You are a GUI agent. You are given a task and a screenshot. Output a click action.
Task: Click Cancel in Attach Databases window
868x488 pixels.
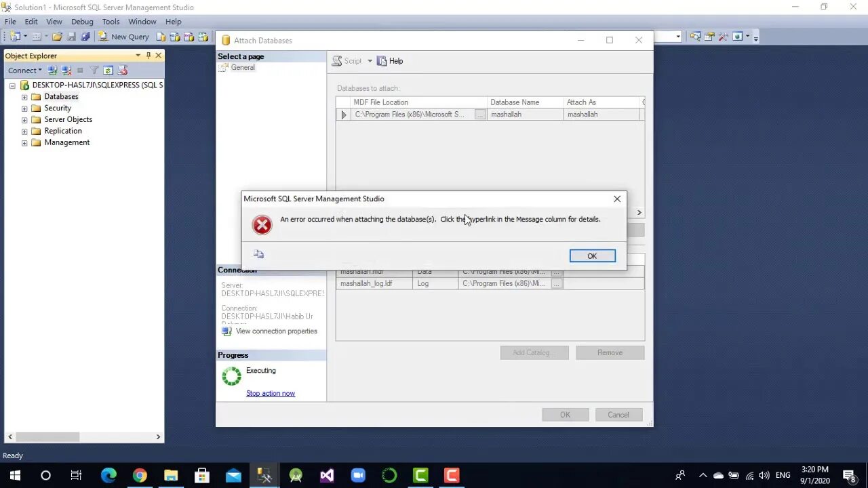click(618, 415)
